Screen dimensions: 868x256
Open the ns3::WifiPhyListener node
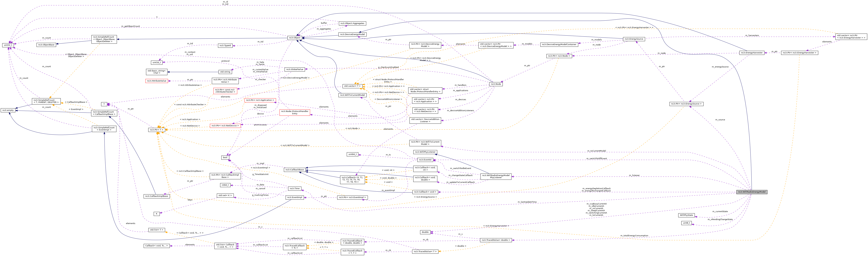click(x=425, y=152)
